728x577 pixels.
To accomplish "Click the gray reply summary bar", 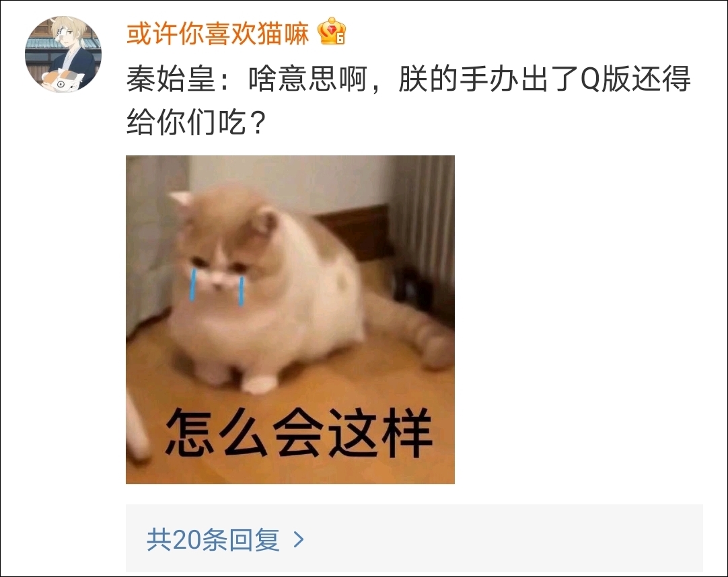I will [x=414, y=538].
